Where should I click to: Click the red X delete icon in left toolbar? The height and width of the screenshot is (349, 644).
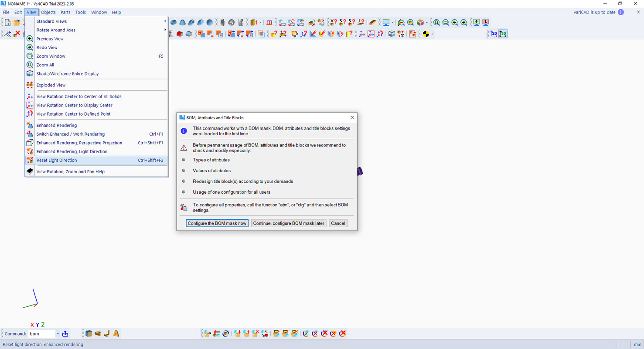[x=17, y=34]
